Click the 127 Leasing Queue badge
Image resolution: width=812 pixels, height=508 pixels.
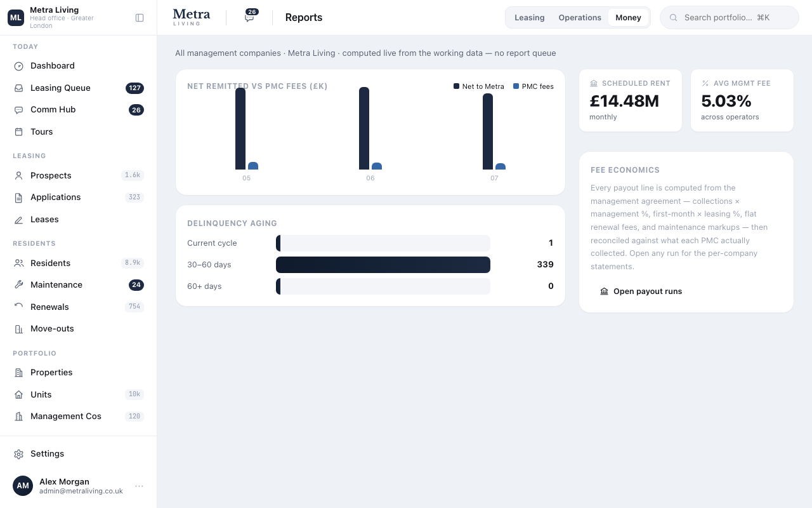134,88
